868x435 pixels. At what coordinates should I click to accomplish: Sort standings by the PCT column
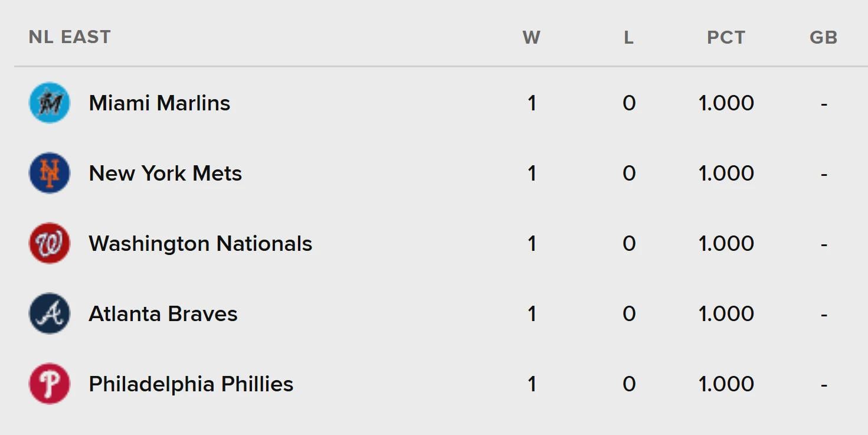[x=726, y=37]
